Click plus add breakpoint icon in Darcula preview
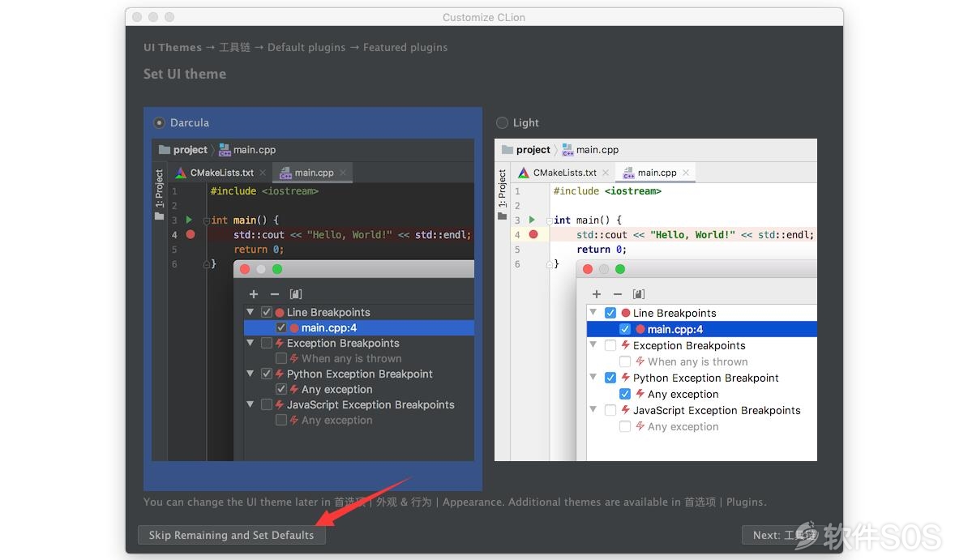Image resolution: width=955 pixels, height=560 pixels. [x=254, y=294]
